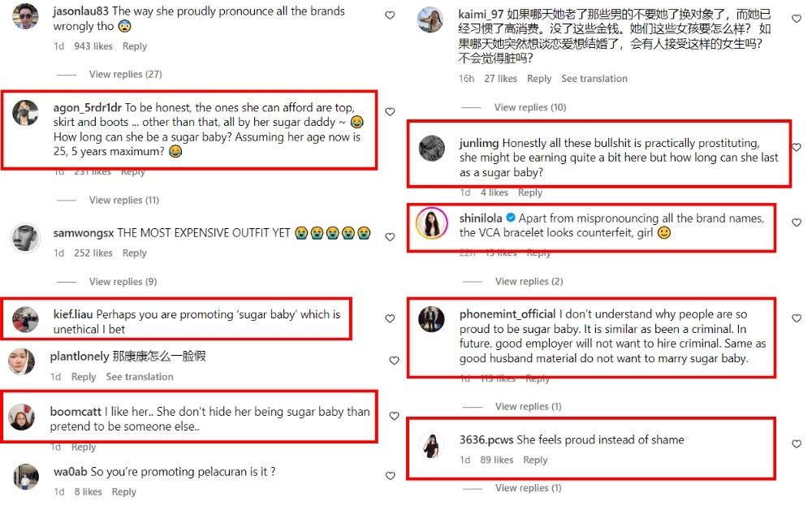Expand View replies (10) under kaimi_97
The width and height of the screenshot is (812, 506).
[x=529, y=107]
